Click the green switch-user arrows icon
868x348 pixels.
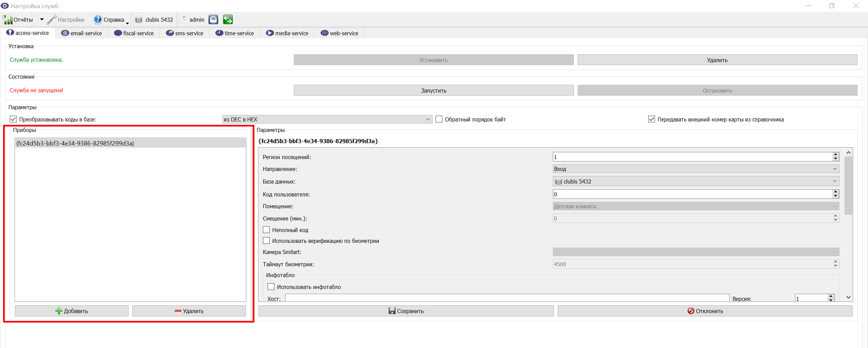coord(228,19)
